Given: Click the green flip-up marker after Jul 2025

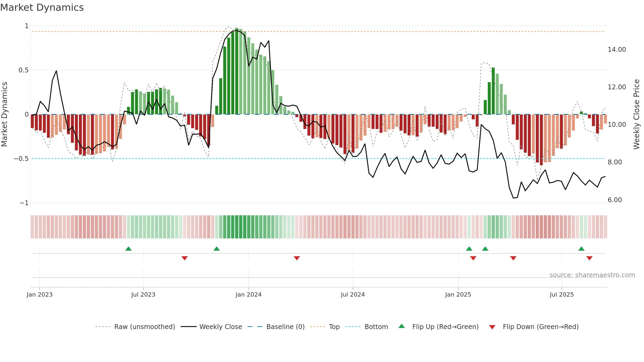Looking at the screenshot, I should click(x=581, y=249).
